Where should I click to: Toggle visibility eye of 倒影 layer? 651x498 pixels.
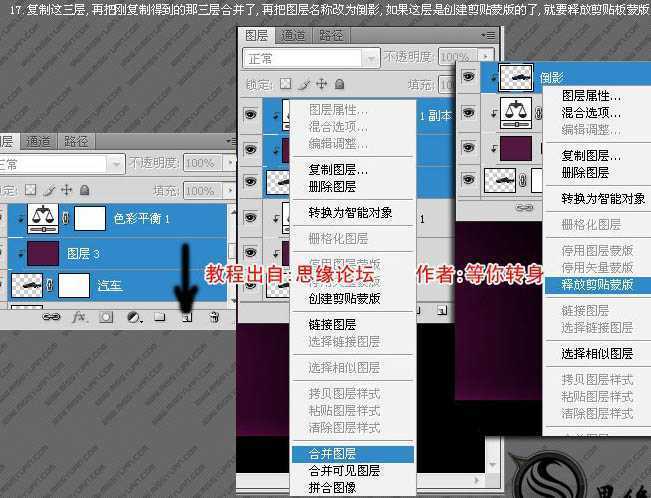pos(469,76)
